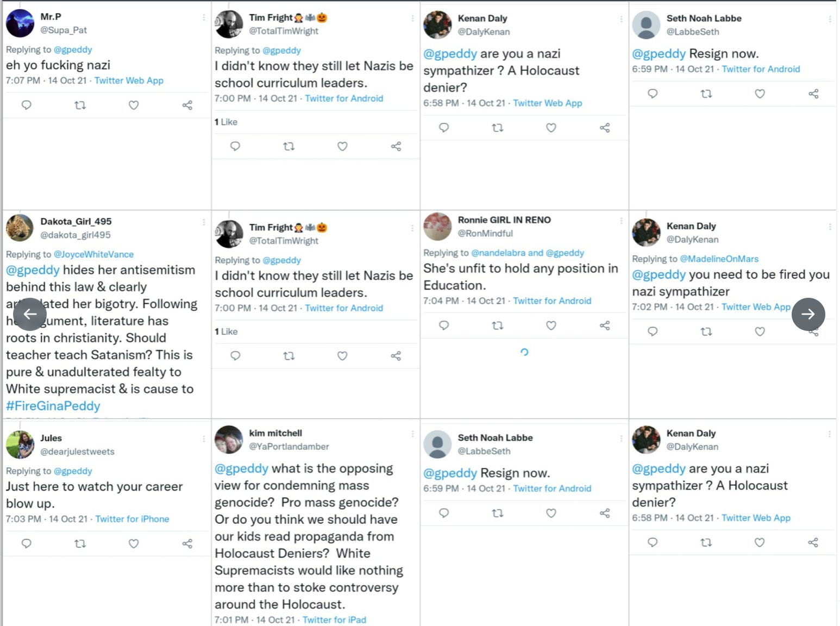Open @MadelineOnMars mention link
The width and height of the screenshot is (840, 626).
[x=719, y=259]
